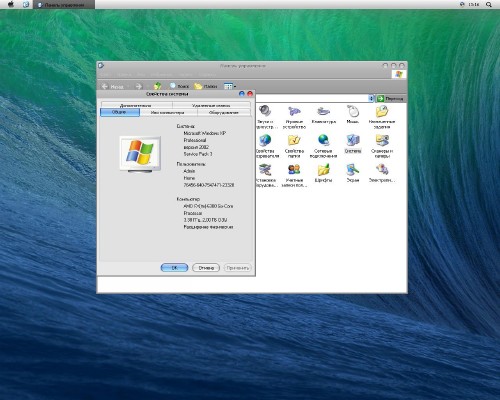Open User Accounts (Учетные записи)
Image resolution: width=500 pixels, height=400 pixels.
294,175
